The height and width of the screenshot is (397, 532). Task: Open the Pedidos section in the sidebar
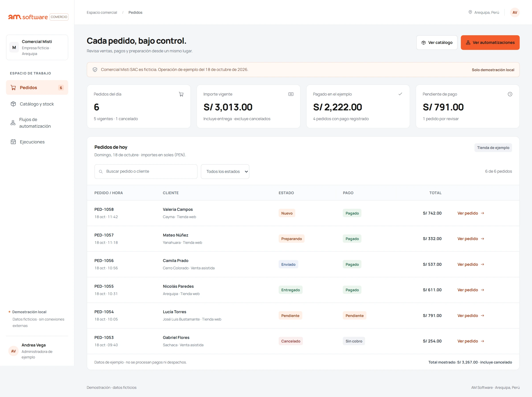point(37,88)
